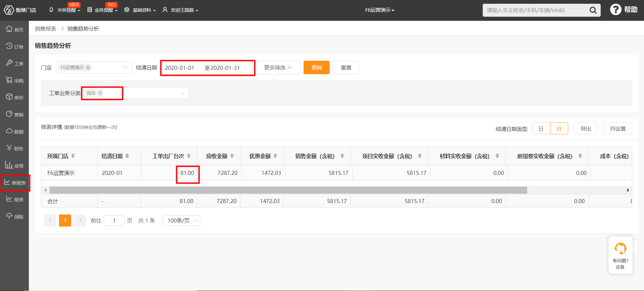Image resolution: width=644 pixels, height=291 pixels.
Task: Go to the next page
Action: pos(80,221)
